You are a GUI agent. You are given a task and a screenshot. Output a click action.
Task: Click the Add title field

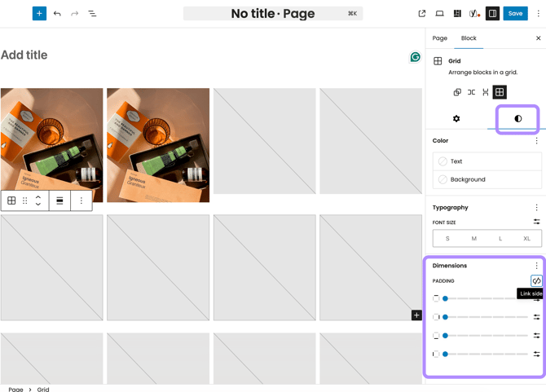24,55
